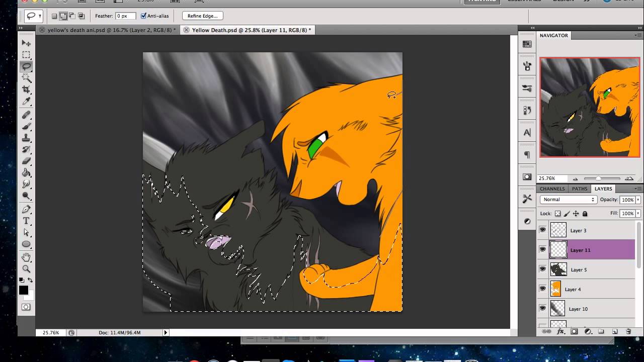Screen dimensions: 644x362
Task: Click the foreground color swatch
Action: pos(24,290)
